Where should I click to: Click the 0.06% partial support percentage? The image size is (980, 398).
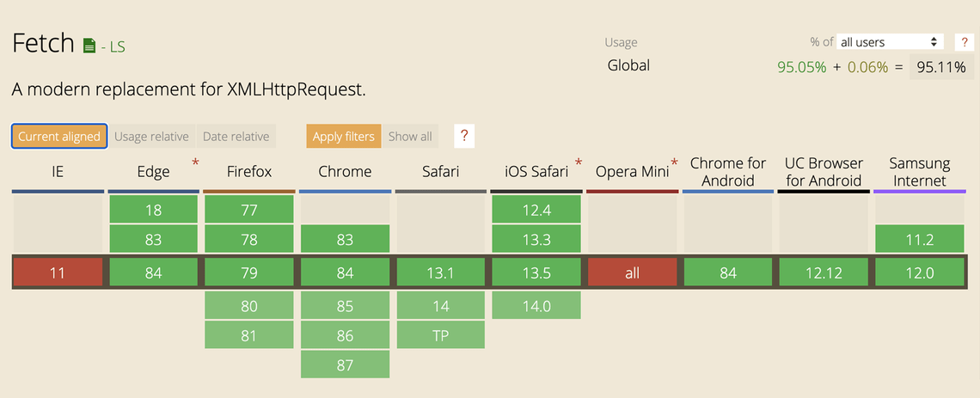coord(867,67)
